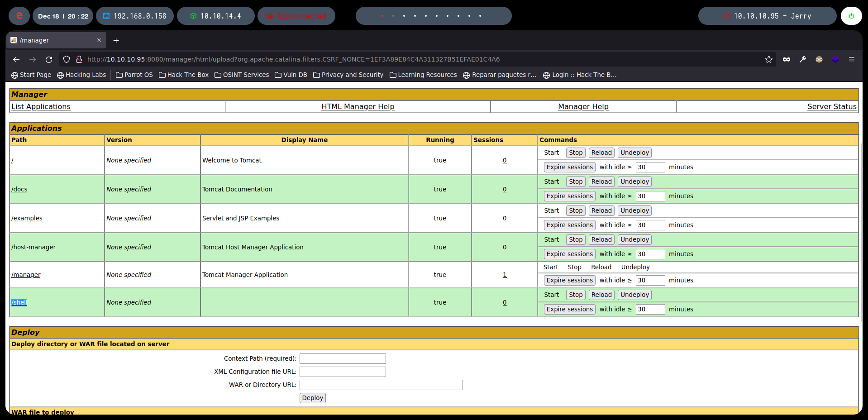The image size is (868, 420).
Task: Click the power button in top panel
Action: tap(851, 16)
